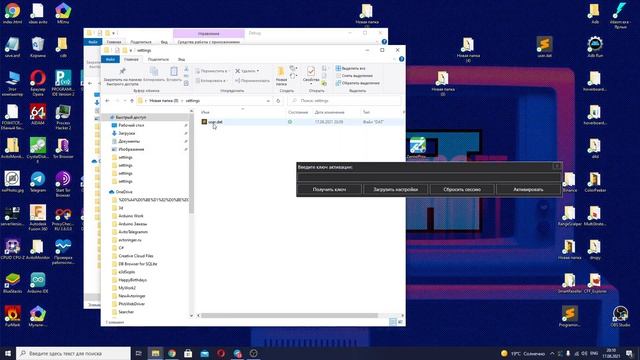This screenshot has width=640, height=360.
Task: Select the Opera browser desktop icon
Action: 38,83
